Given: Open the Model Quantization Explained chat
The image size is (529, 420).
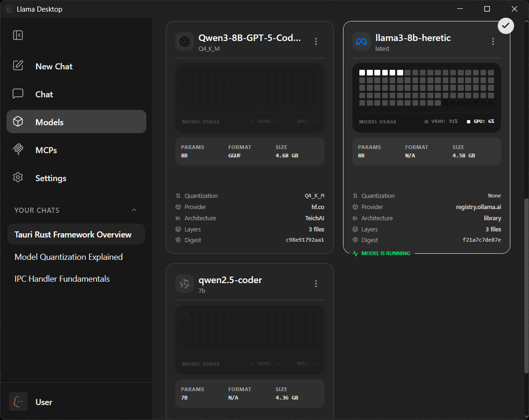Looking at the screenshot, I should click(x=69, y=257).
